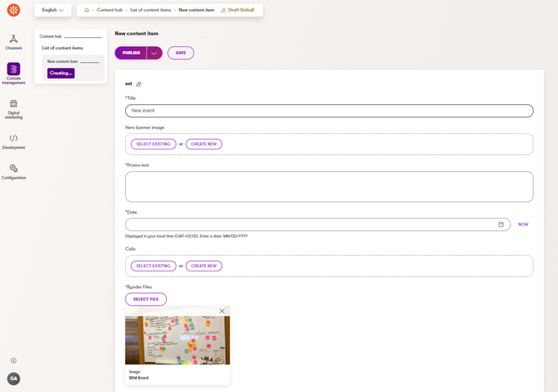The image size is (558, 392).
Task: Click the Save button
Action: click(x=181, y=53)
